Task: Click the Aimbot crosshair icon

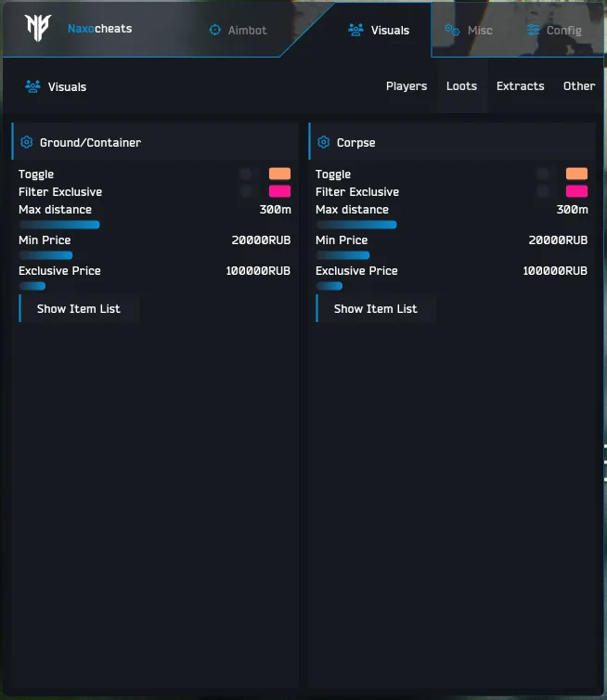Action: click(215, 30)
